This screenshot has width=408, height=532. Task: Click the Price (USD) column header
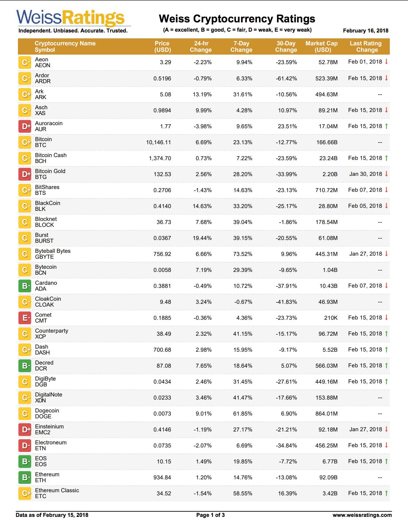tap(163, 46)
